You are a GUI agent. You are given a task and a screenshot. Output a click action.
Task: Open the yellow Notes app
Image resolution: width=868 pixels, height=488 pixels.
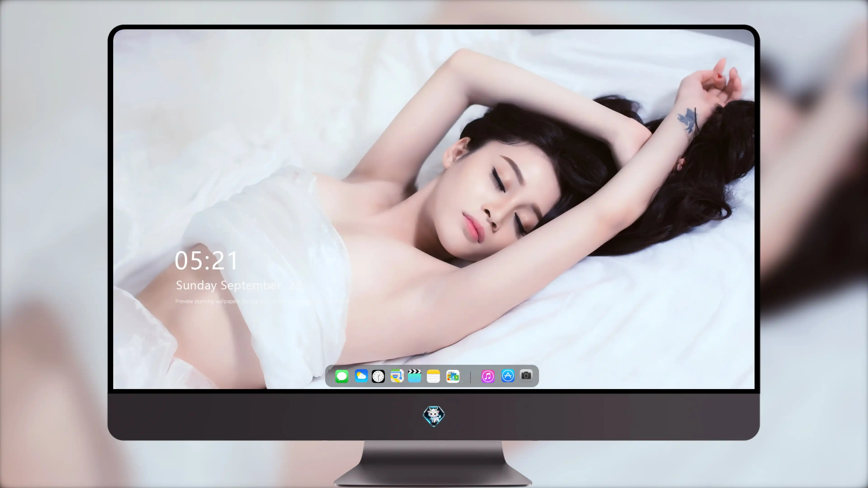(x=433, y=376)
